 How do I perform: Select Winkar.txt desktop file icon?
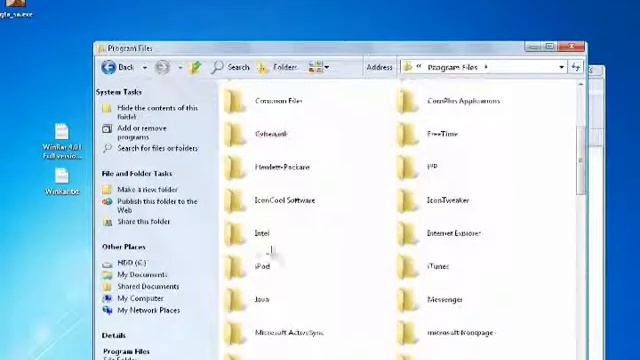pyautogui.click(x=62, y=182)
